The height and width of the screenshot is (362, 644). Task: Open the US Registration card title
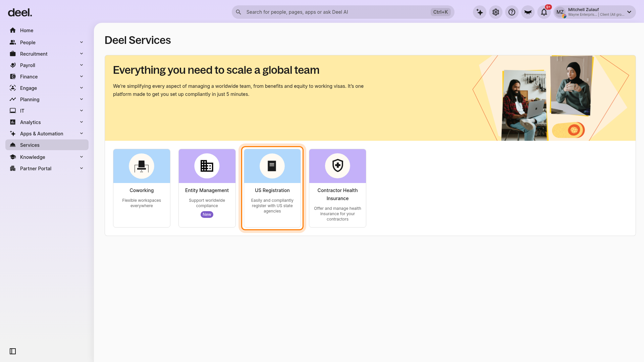tap(272, 190)
